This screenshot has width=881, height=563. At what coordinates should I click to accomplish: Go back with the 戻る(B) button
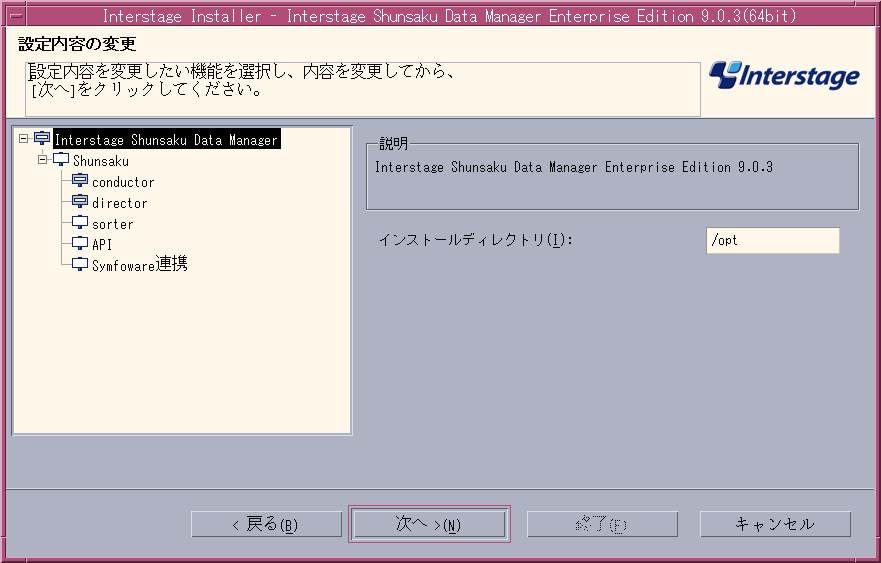point(266,524)
